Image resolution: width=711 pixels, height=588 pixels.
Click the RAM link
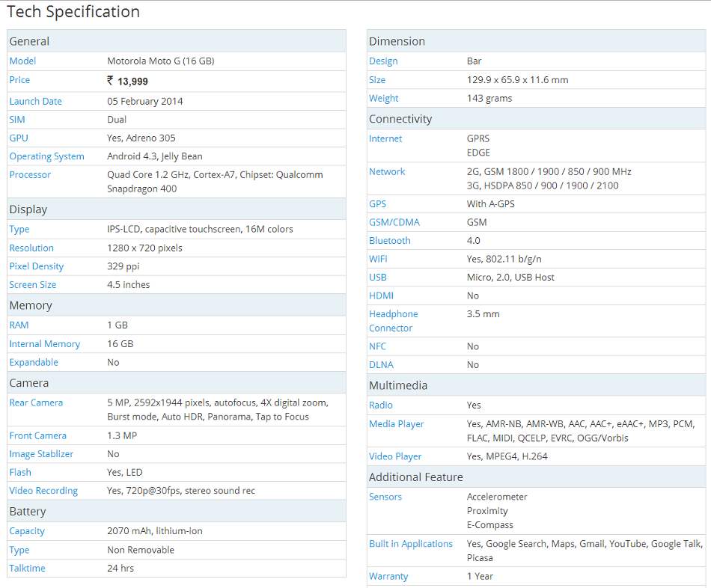(x=19, y=325)
